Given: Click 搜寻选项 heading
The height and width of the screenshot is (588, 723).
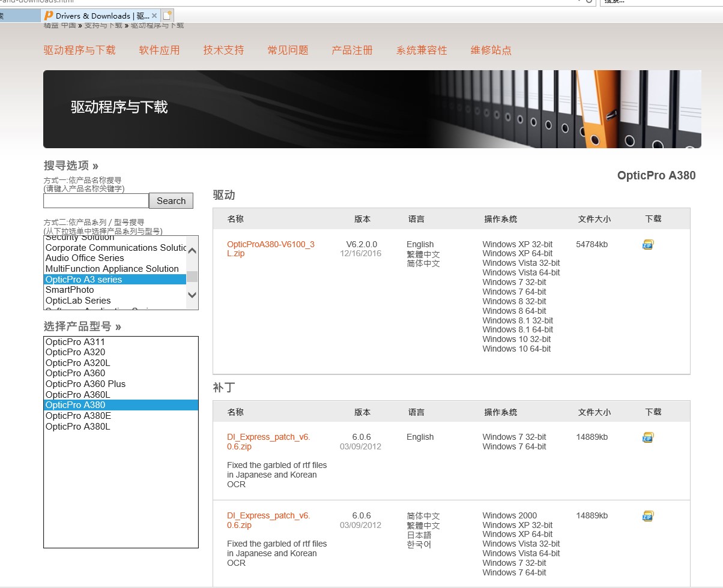Looking at the screenshot, I should click(71, 166).
